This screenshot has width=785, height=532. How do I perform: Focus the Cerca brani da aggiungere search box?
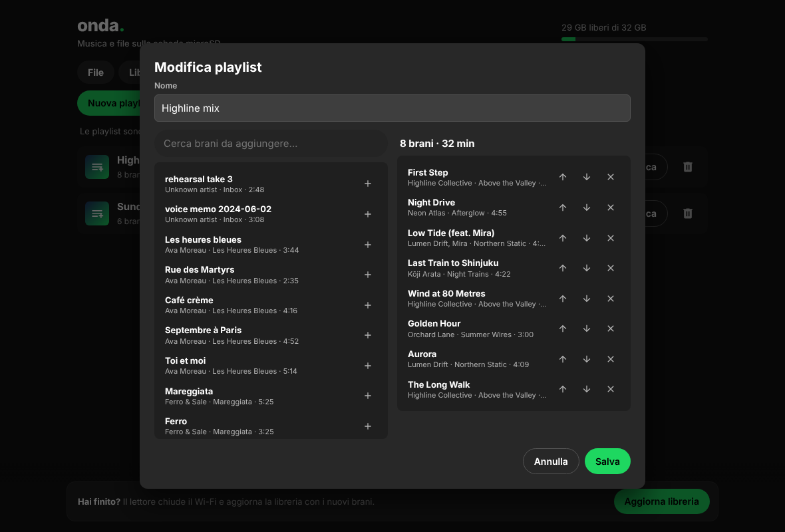pyautogui.click(x=270, y=144)
